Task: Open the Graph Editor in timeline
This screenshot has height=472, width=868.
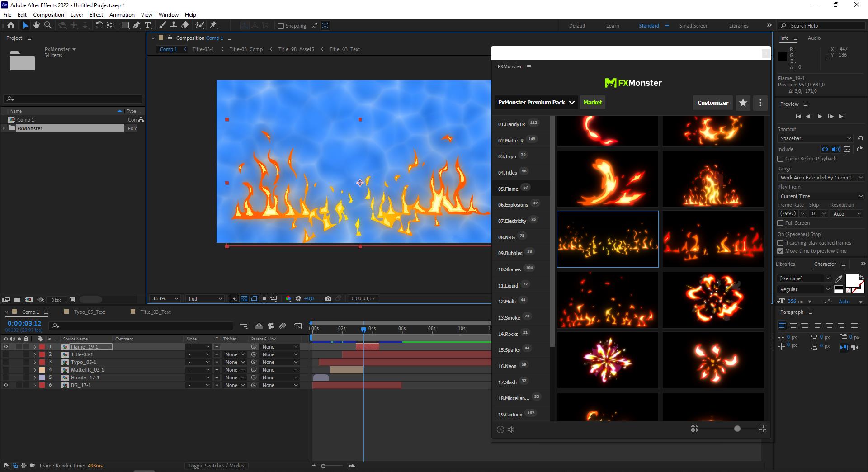Action: click(298, 326)
